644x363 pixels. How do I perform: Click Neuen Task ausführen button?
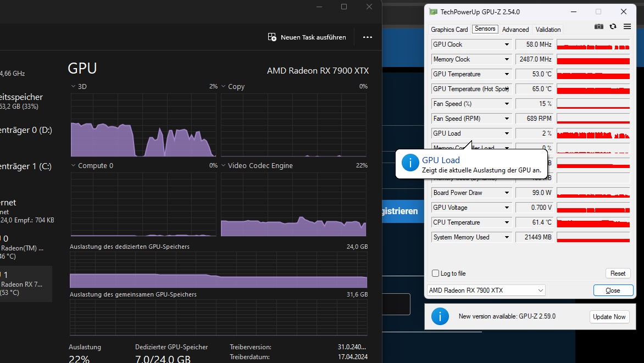[x=307, y=37]
